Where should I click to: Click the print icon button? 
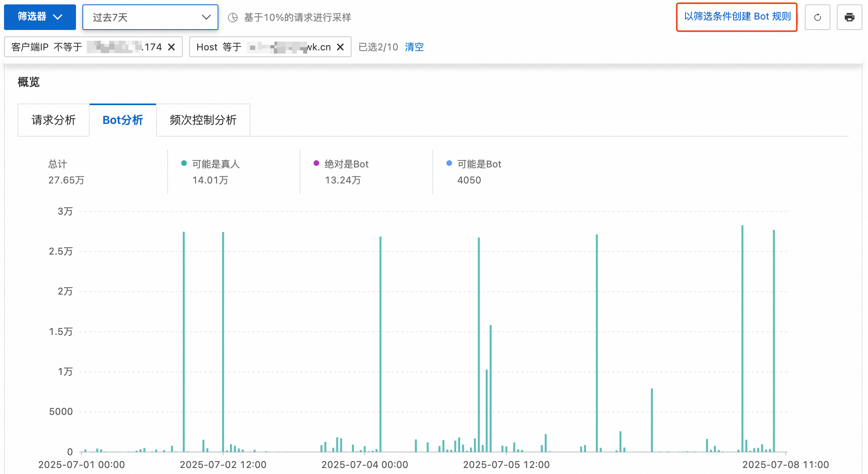pos(850,17)
